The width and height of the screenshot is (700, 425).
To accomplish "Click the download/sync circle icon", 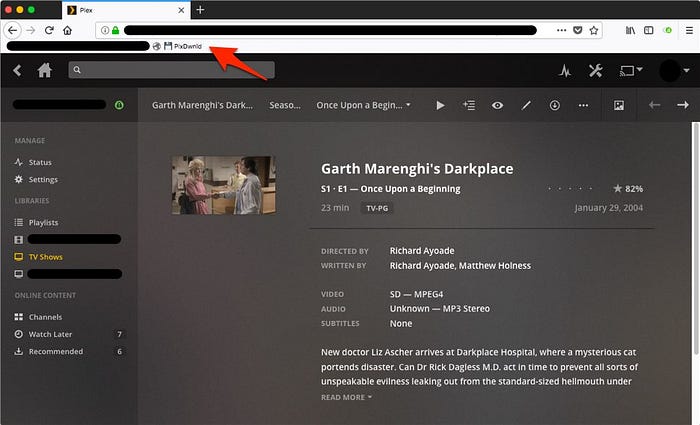I will (x=554, y=105).
